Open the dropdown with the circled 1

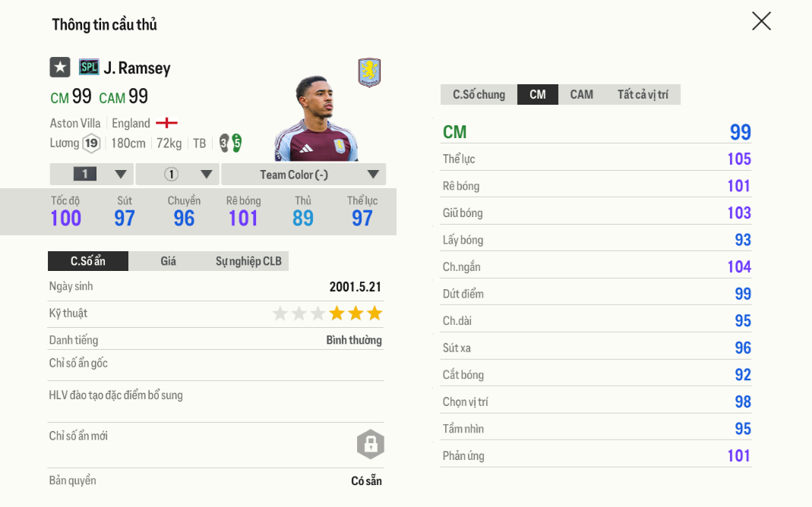(x=178, y=175)
